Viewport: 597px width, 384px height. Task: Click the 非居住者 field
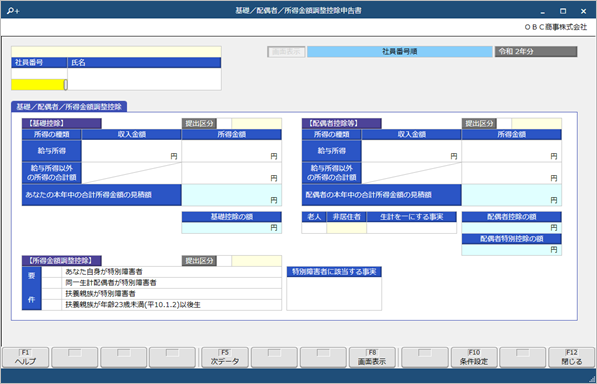tap(346, 228)
